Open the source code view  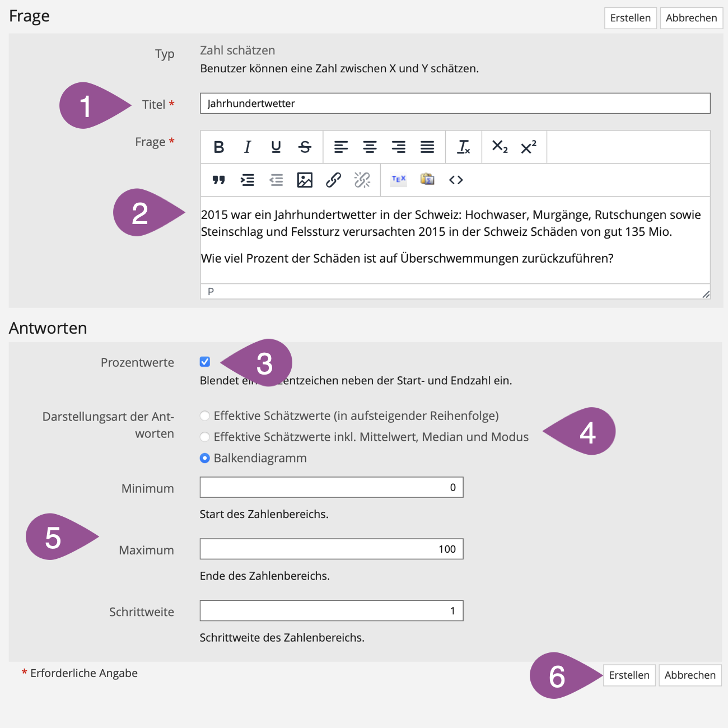(456, 180)
